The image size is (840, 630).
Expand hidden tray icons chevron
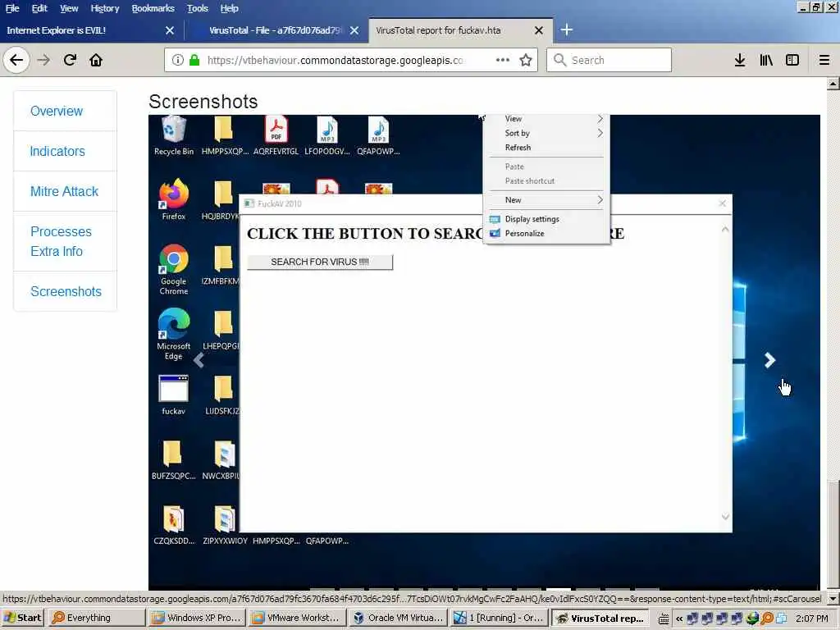pyautogui.click(x=678, y=619)
